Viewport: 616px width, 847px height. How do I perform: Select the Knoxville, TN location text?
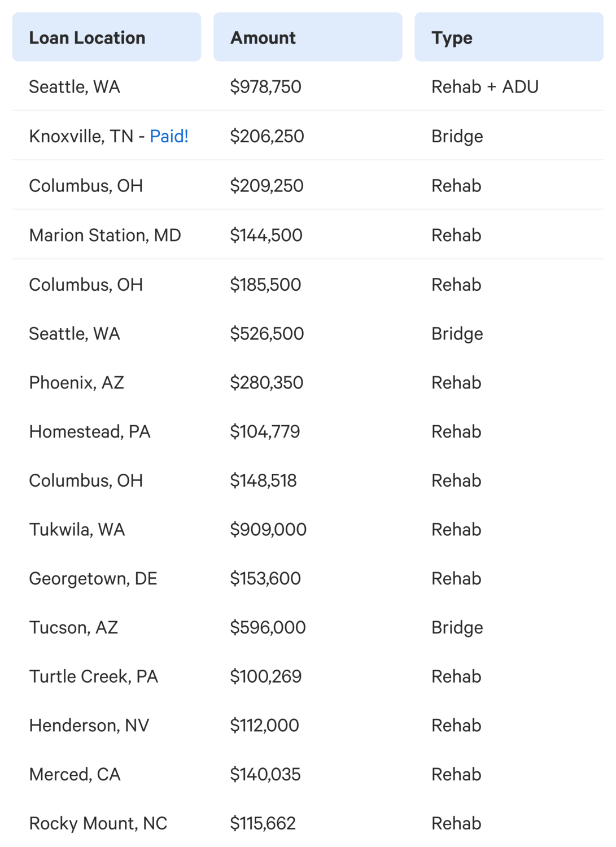(81, 136)
